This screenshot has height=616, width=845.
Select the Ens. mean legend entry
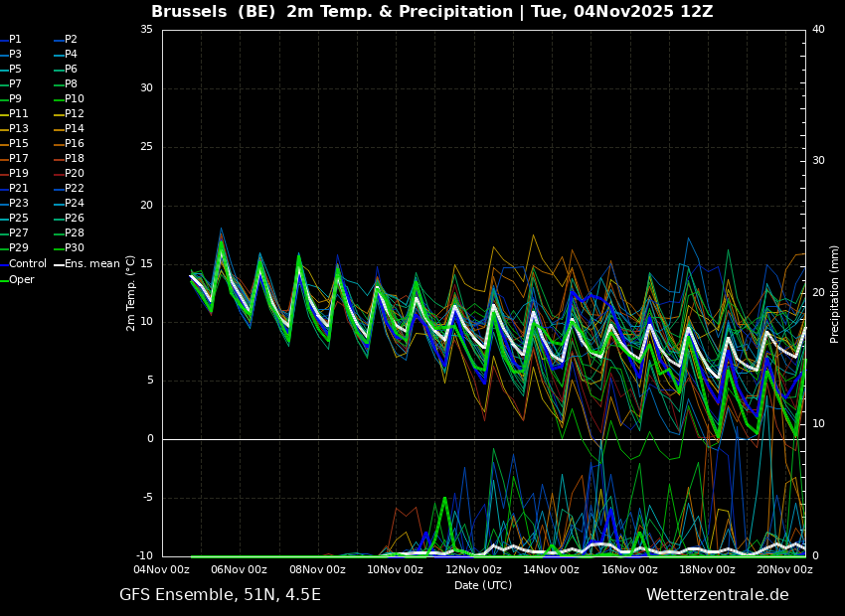[x=92, y=264]
